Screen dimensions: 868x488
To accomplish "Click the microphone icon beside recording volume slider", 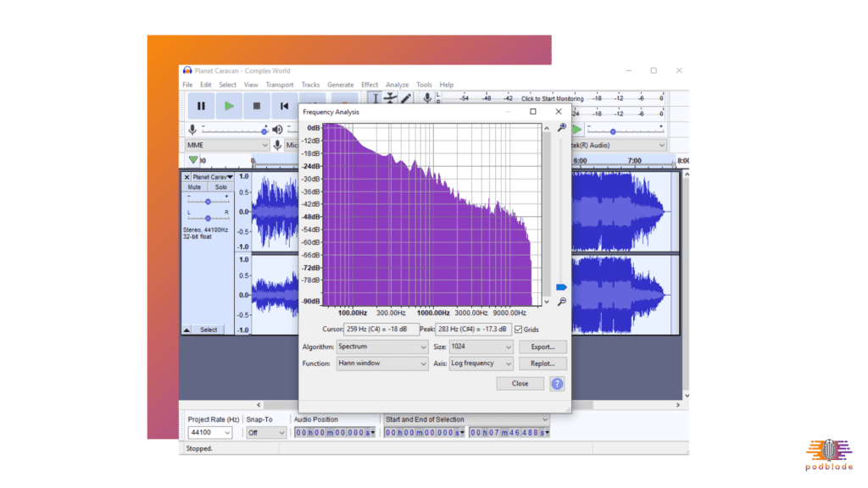I will (192, 130).
